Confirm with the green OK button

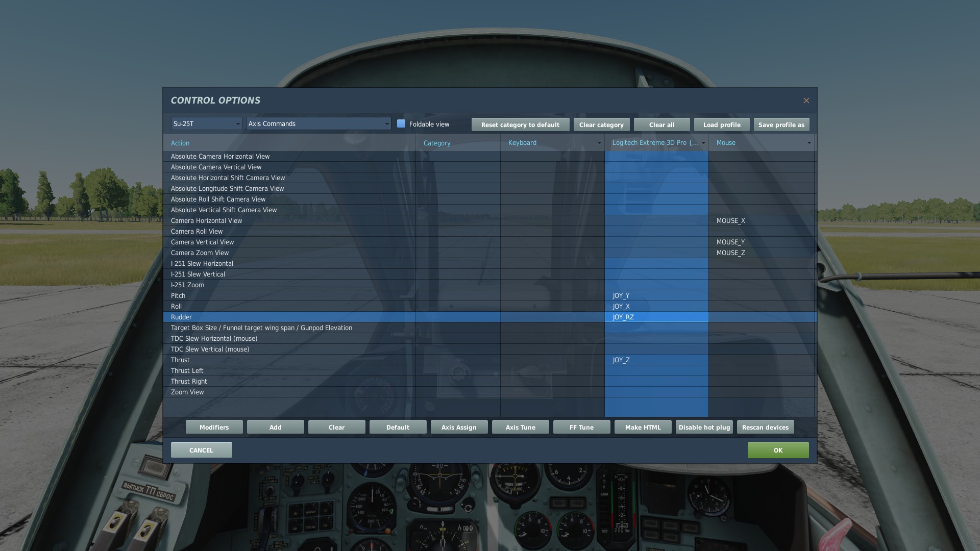[777, 450]
